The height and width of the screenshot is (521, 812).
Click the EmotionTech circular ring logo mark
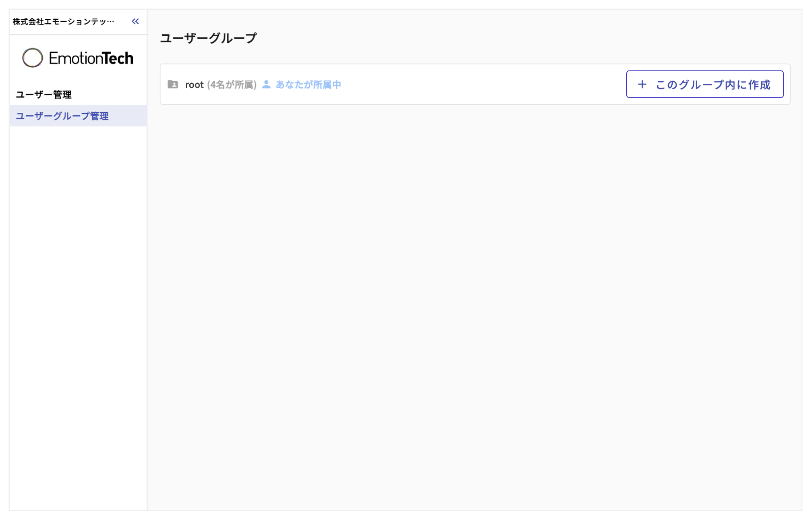pyautogui.click(x=32, y=58)
